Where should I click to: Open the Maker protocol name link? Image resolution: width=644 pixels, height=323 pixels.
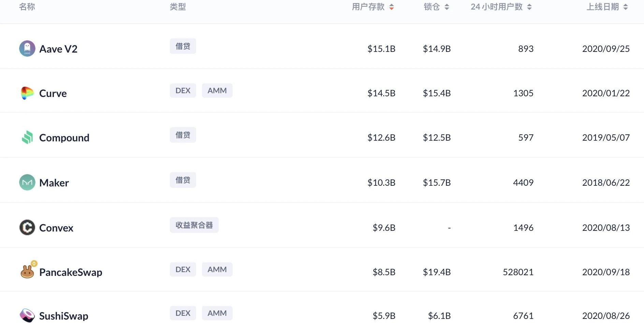(54, 183)
